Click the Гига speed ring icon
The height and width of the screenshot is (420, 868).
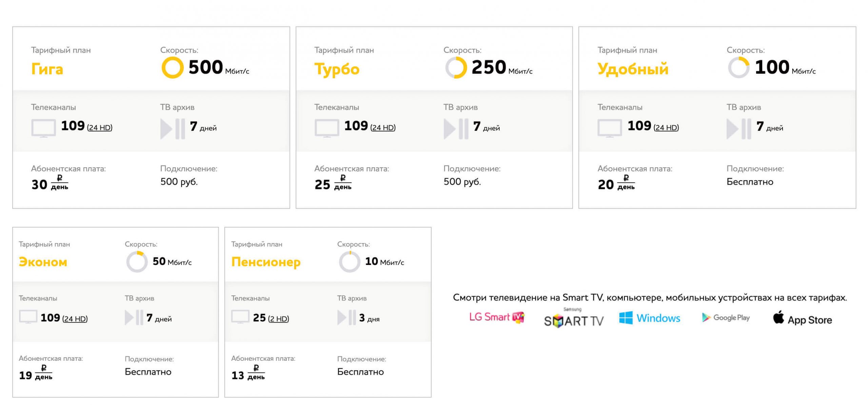172,67
